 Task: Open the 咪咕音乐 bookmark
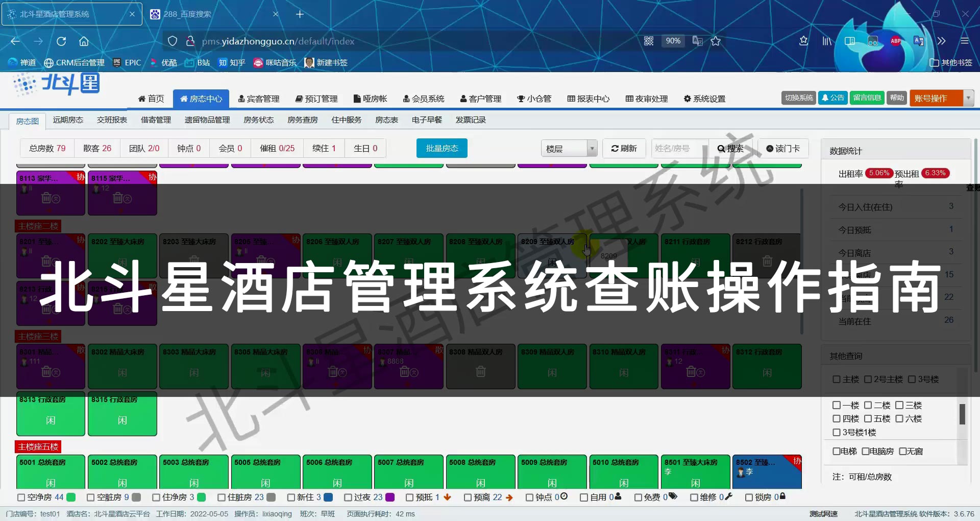point(275,62)
